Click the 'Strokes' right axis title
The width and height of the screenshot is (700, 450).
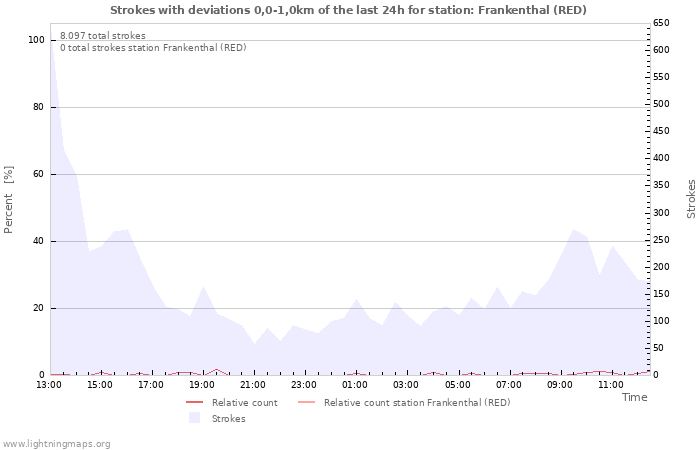691,199
